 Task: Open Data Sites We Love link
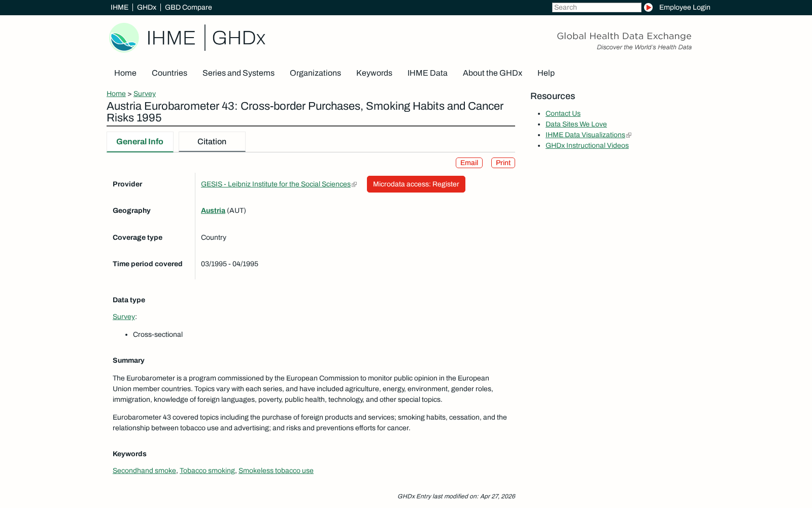tap(576, 124)
